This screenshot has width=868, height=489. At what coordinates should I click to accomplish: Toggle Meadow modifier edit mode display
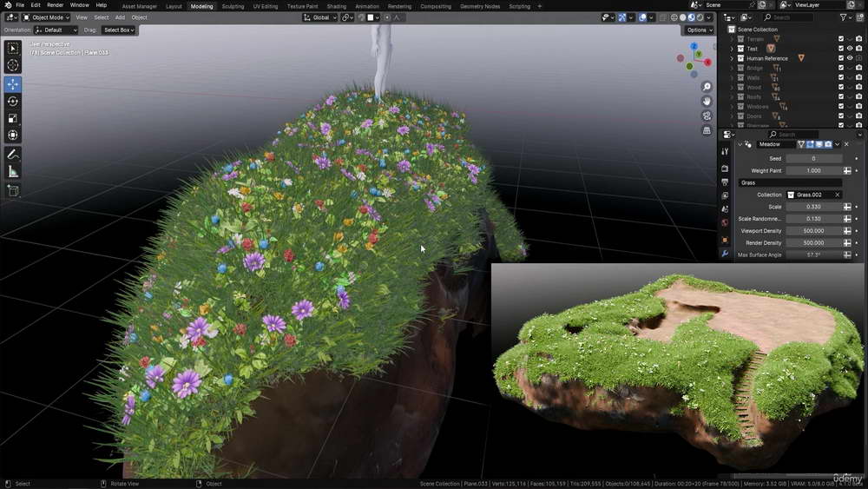810,144
